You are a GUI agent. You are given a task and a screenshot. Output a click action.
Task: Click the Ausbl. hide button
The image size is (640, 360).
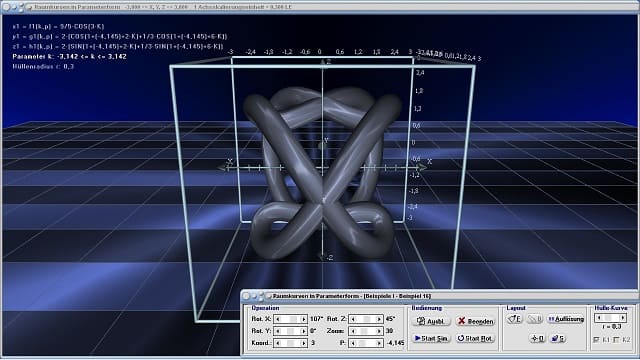click(x=431, y=321)
